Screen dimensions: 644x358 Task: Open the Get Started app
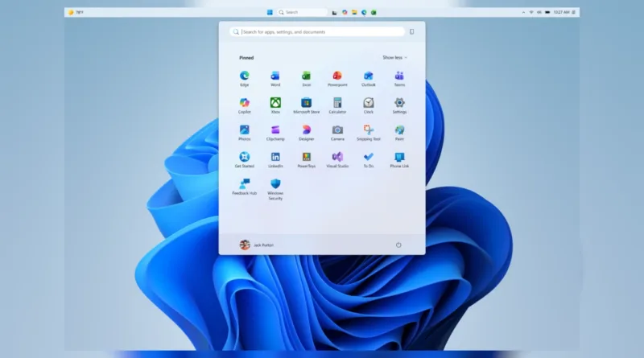pos(245,159)
